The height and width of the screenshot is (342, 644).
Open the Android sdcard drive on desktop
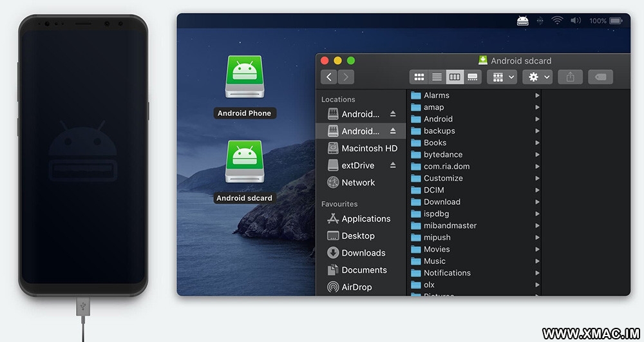(x=245, y=162)
